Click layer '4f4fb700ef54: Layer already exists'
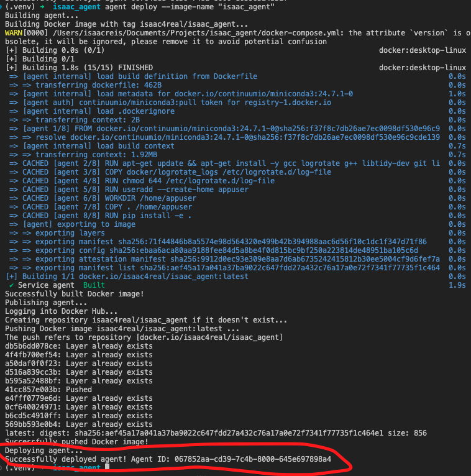The image size is (471, 476). 78,355
